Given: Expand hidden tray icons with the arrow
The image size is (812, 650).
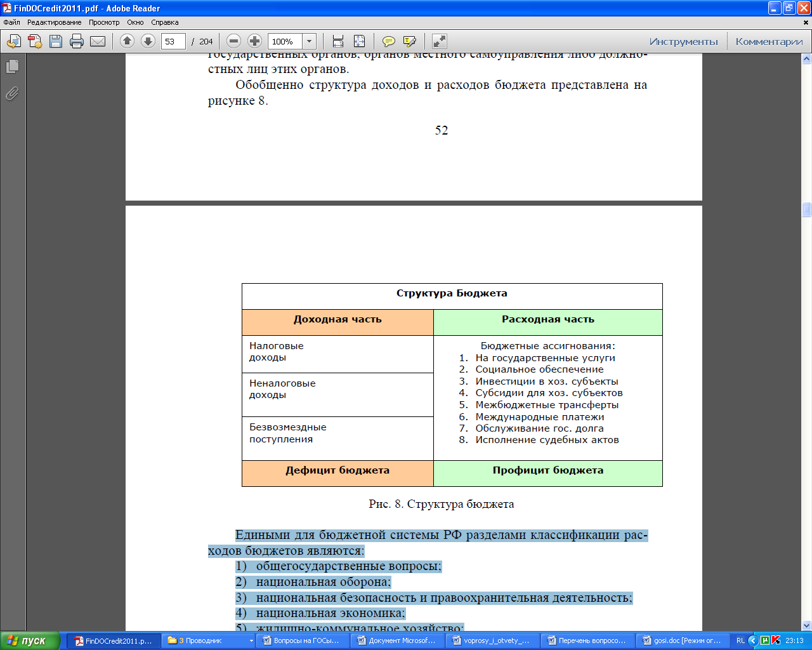Looking at the screenshot, I should tap(753, 640).
